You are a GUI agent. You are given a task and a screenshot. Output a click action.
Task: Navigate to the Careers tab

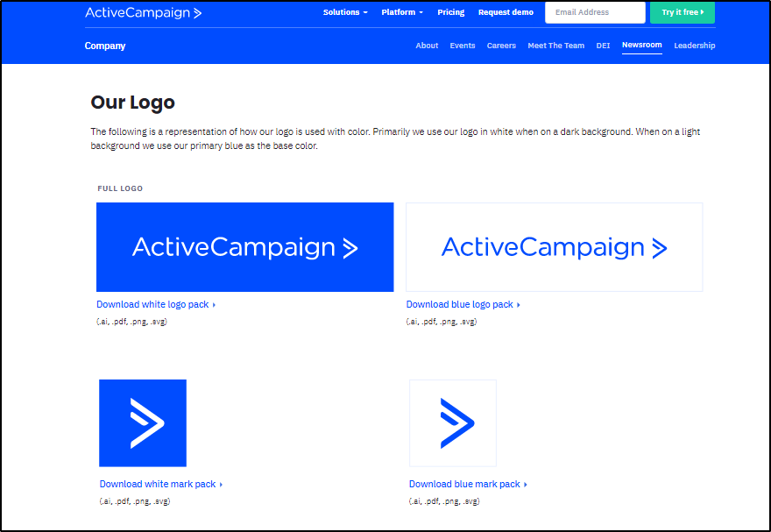pos(501,46)
